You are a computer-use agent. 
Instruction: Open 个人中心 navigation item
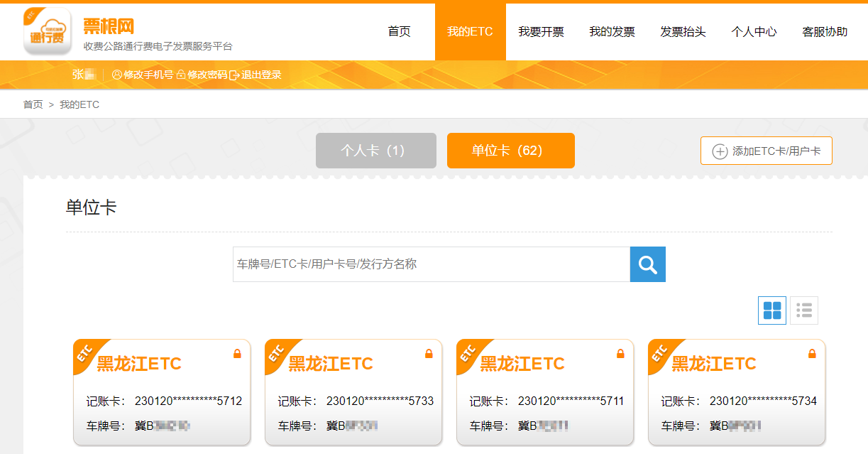(x=754, y=32)
